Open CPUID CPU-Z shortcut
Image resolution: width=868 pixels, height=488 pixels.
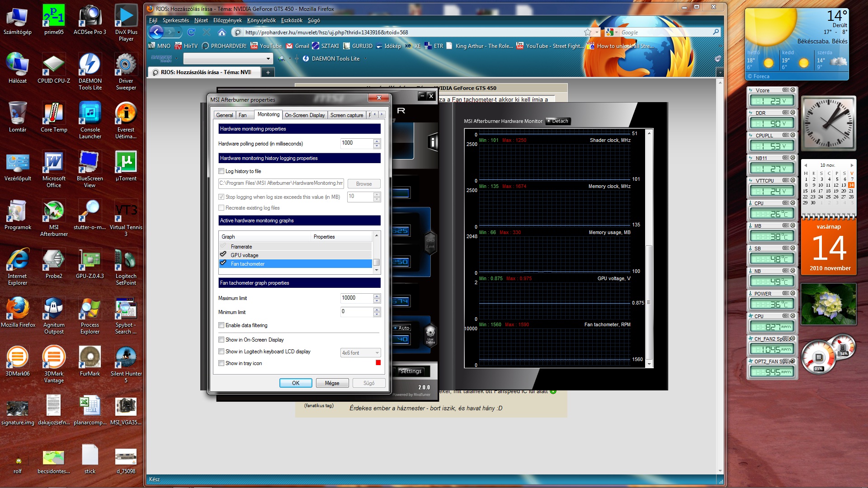(54, 68)
